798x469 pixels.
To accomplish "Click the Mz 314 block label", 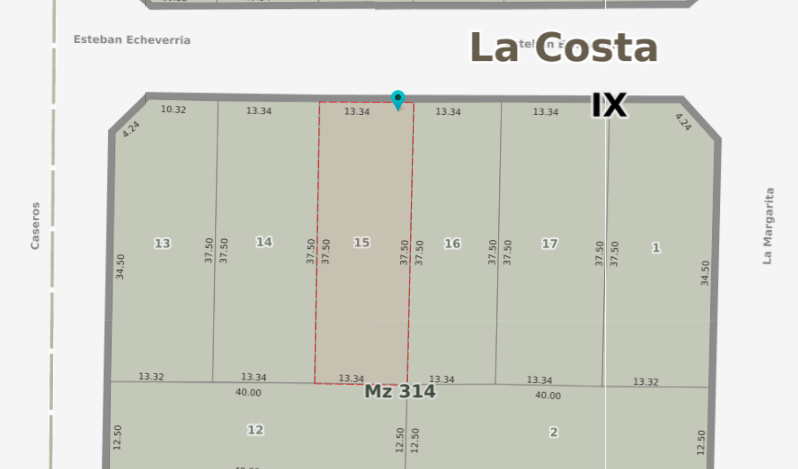I will [399, 392].
